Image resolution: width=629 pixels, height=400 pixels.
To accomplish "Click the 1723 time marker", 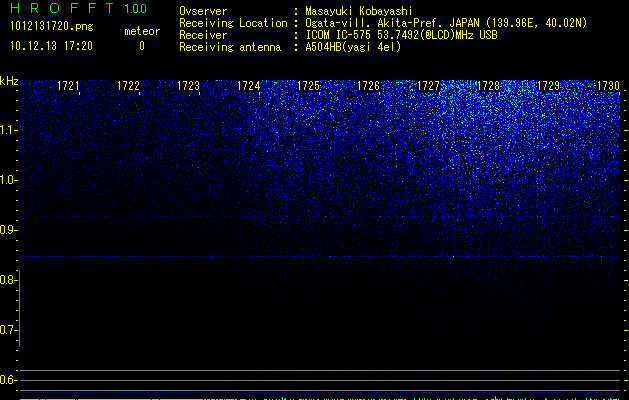I will (x=188, y=86).
